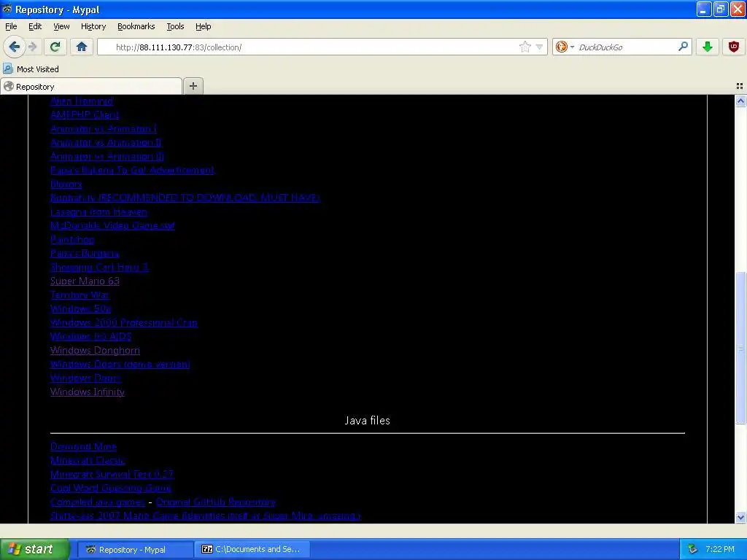Open the Windows Start button
The width and height of the screenshot is (747, 560).
(x=35, y=550)
